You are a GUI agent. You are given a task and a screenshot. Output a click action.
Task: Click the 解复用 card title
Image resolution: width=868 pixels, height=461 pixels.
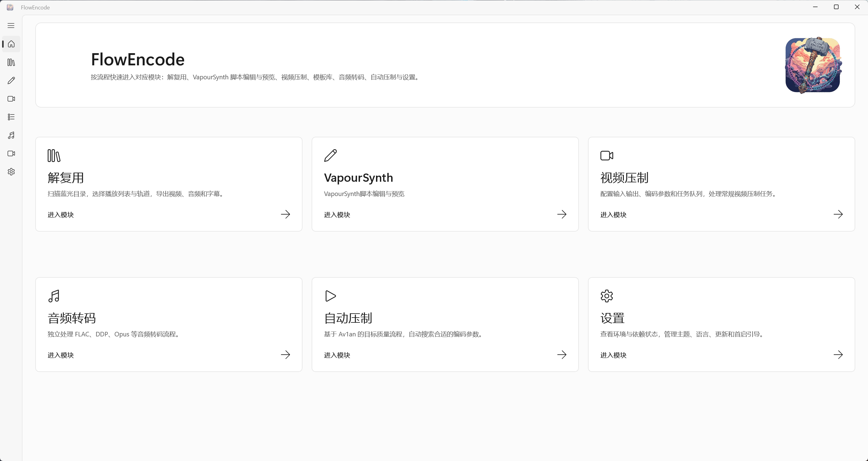66,178
